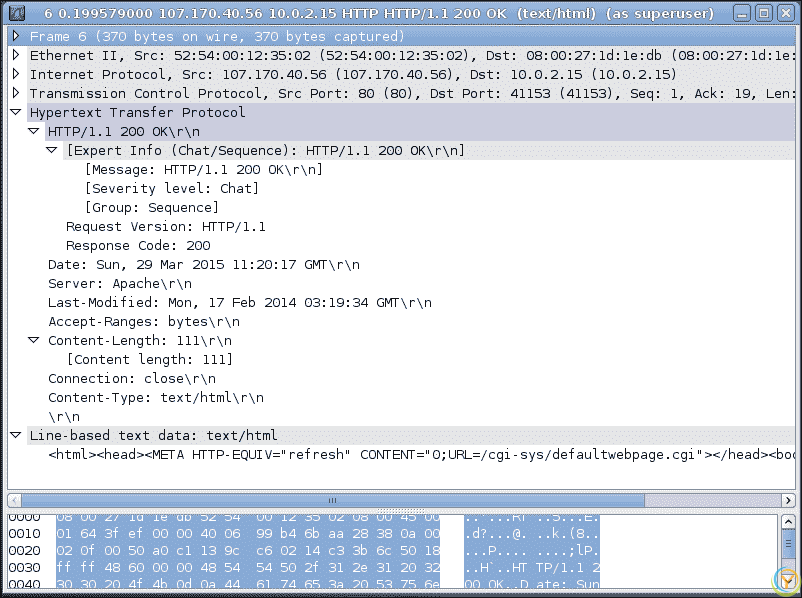Collapse the Hypertext Transfer Protocol section

pos(16,112)
